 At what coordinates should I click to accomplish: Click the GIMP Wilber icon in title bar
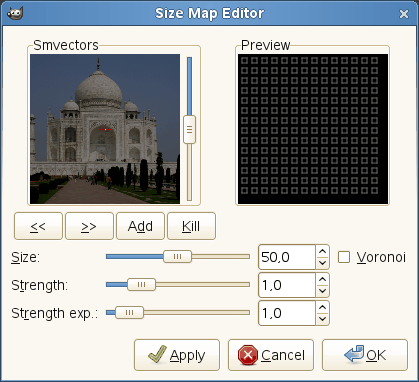tap(15, 13)
